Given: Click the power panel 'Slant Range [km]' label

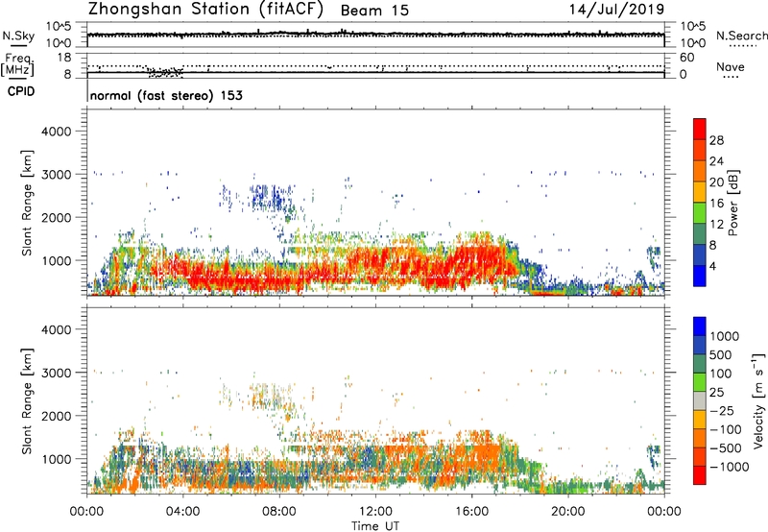Looking at the screenshot, I should tap(27, 203).
